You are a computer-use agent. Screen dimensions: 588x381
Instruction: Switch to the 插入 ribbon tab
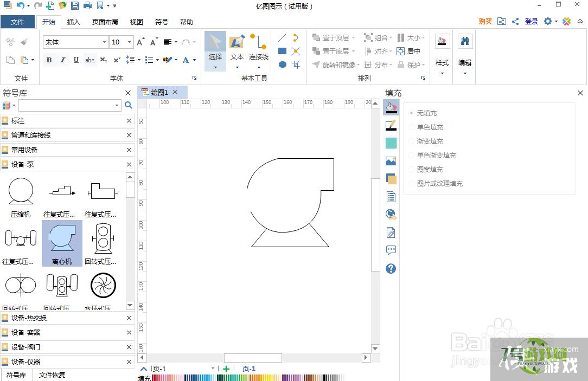(x=74, y=22)
